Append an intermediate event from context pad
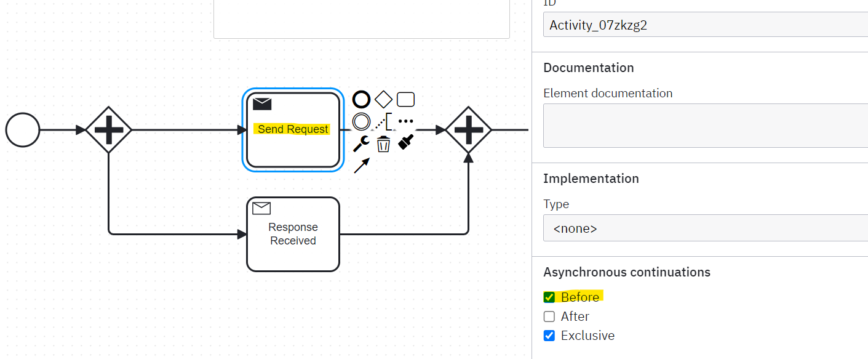Screen dimensions: 868x359 (x=361, y=121)
